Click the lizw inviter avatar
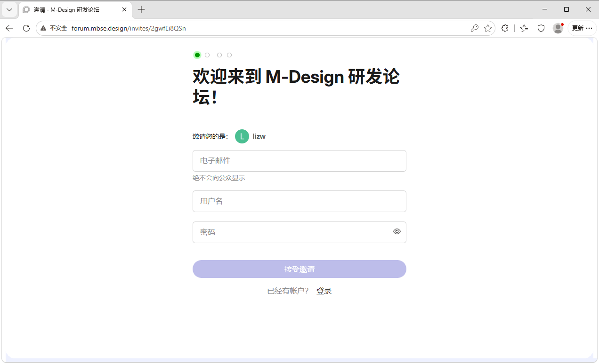This screenshot has height=364, width=599. click(242, 136)
